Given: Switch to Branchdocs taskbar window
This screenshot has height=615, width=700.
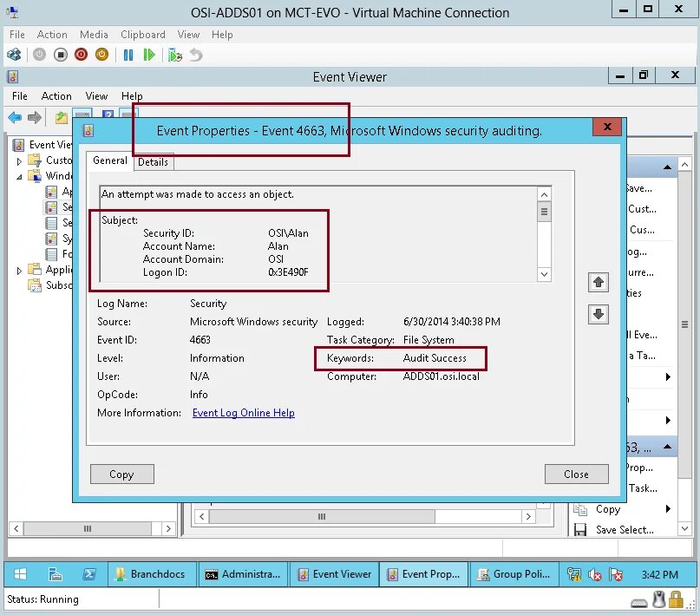Looking at the screenshot, I should click(x=152, y=574).
